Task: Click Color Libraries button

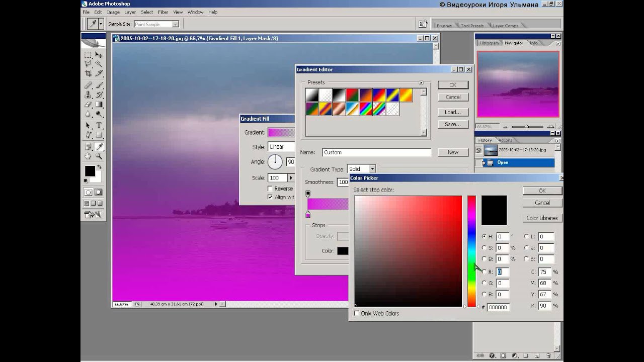Action: click(542, 218)
